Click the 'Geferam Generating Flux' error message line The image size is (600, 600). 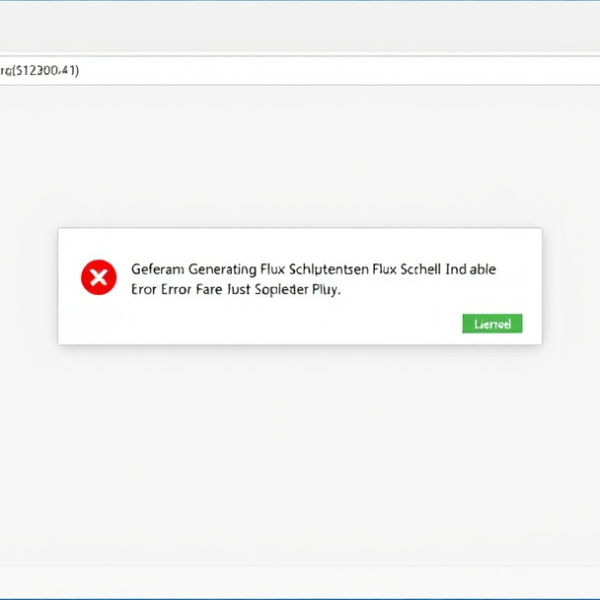(313, 269)
